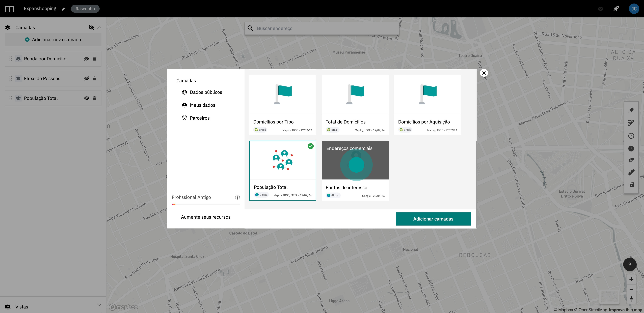Click the Buscar endereço search field

322,28
